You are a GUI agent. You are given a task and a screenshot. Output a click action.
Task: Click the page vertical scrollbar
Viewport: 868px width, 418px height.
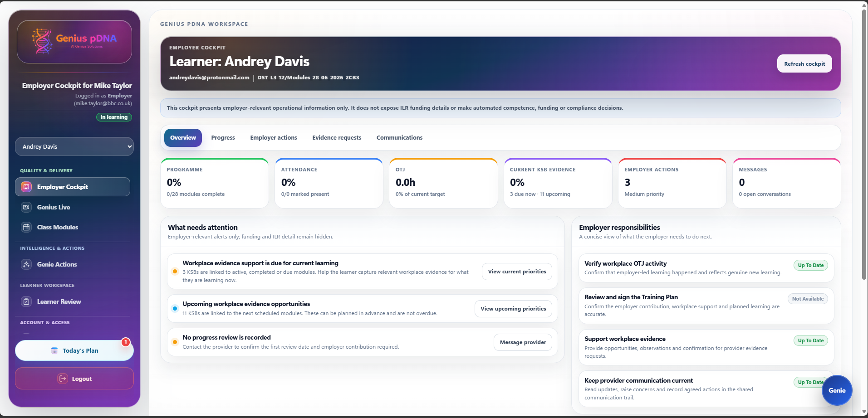864,145
